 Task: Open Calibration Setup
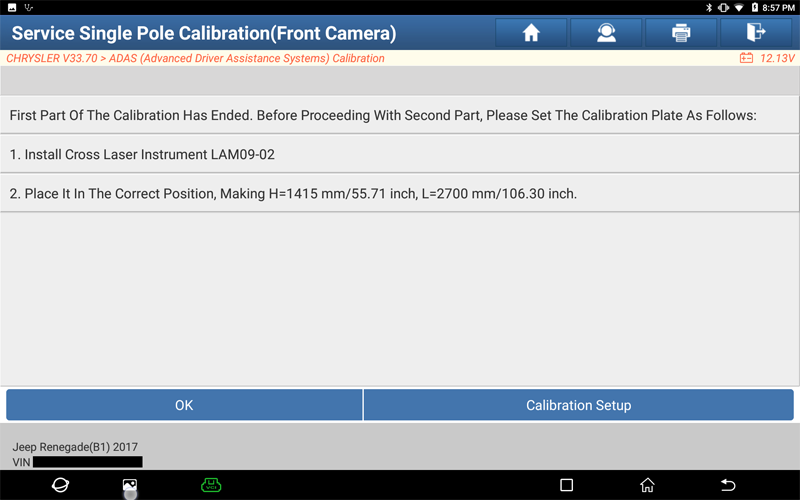coord(579,405)
